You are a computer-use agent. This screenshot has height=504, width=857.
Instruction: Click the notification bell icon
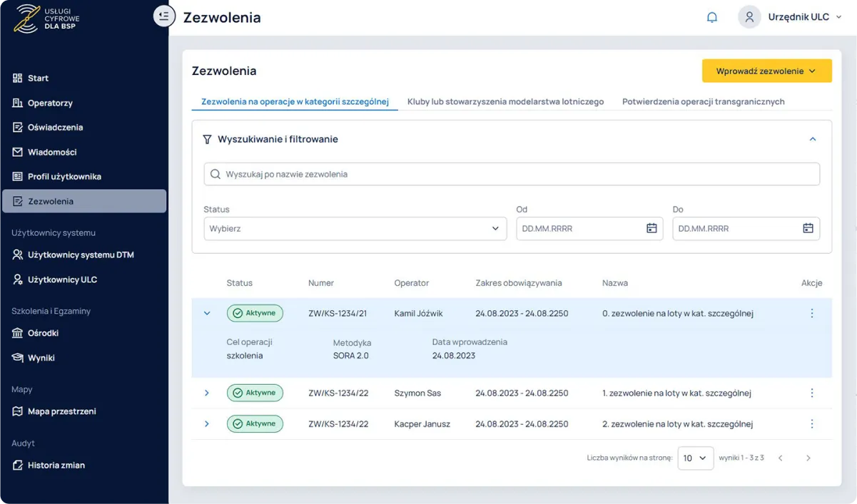click(711, 17)
